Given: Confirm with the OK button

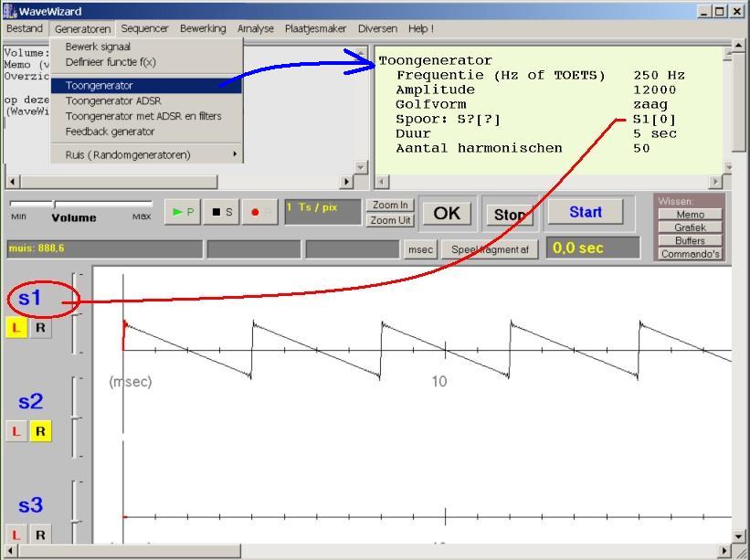Looking at the screenshot, I should pos(447,213).
